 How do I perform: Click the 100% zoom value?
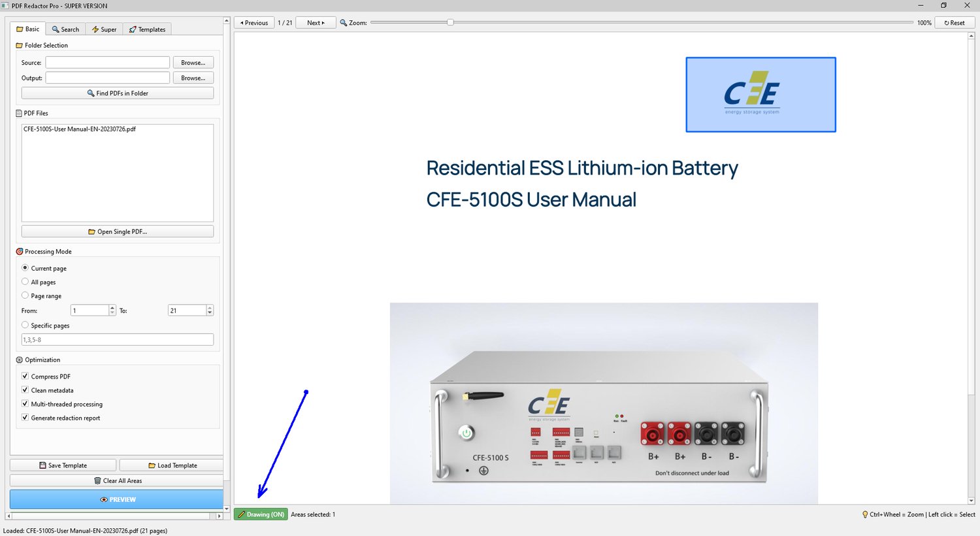(924, 23)
